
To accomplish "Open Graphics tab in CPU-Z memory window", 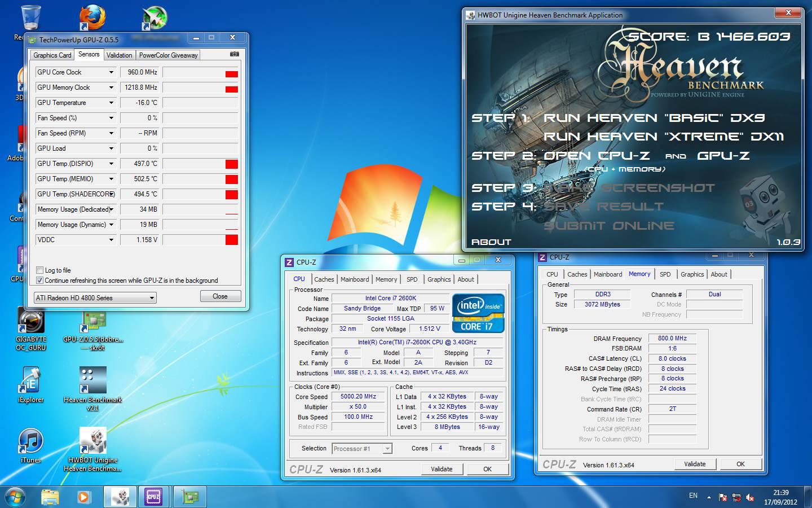I will (692, 274).
